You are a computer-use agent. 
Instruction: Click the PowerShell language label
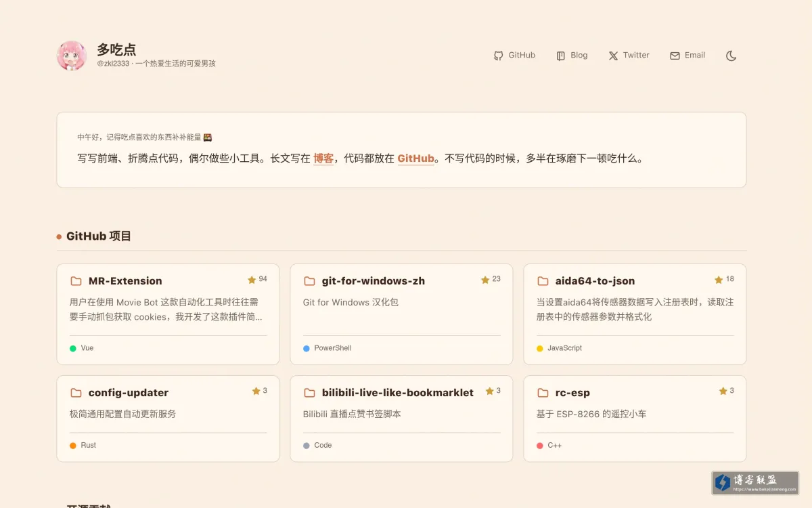pos(333,348)
